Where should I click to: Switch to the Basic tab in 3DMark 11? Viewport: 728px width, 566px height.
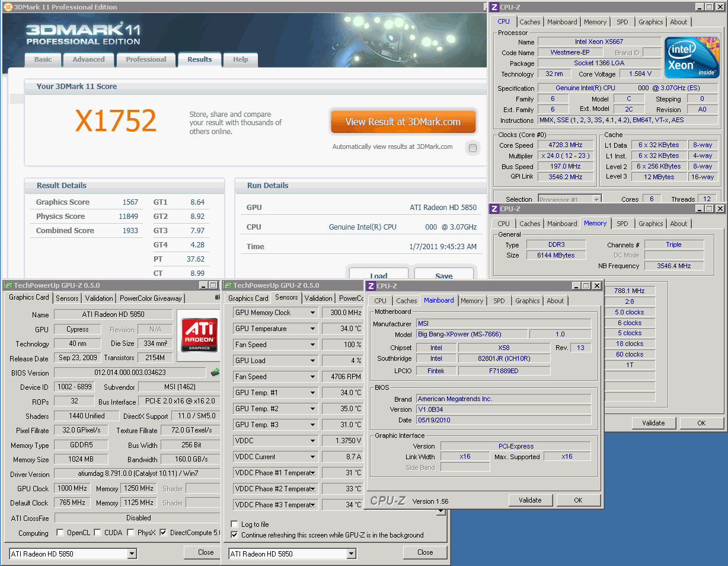point(43,59)
